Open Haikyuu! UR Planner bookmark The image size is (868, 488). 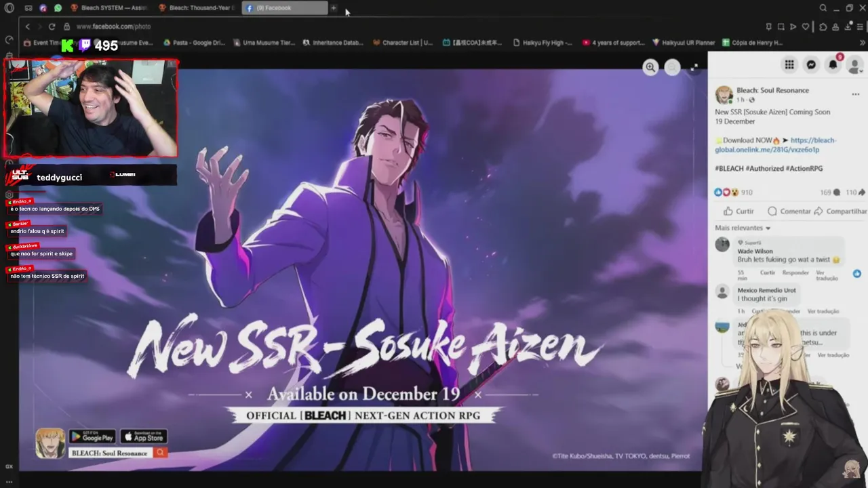tap(684, 43)
